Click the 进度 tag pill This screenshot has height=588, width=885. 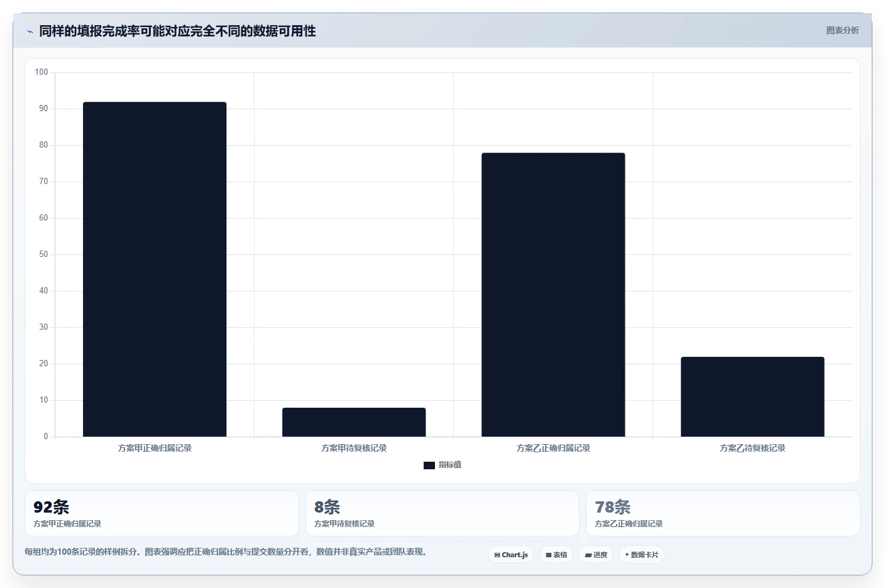point(596,555)
